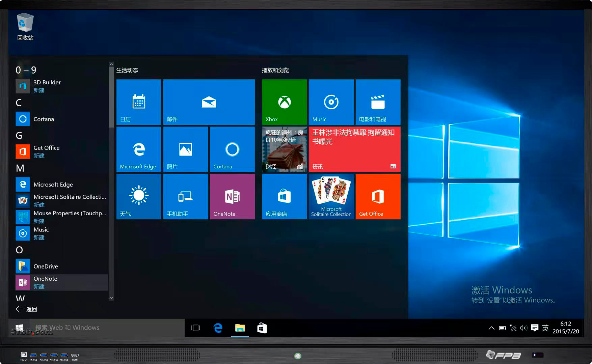Screen dimensions: 592x364
Task: Open the 资讯 news headline tile
Action: [x=355, y=149]
